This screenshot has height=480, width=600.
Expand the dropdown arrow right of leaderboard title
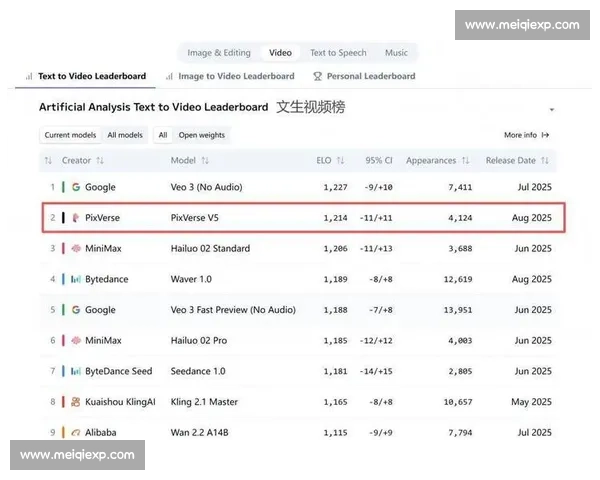[551, 109]
